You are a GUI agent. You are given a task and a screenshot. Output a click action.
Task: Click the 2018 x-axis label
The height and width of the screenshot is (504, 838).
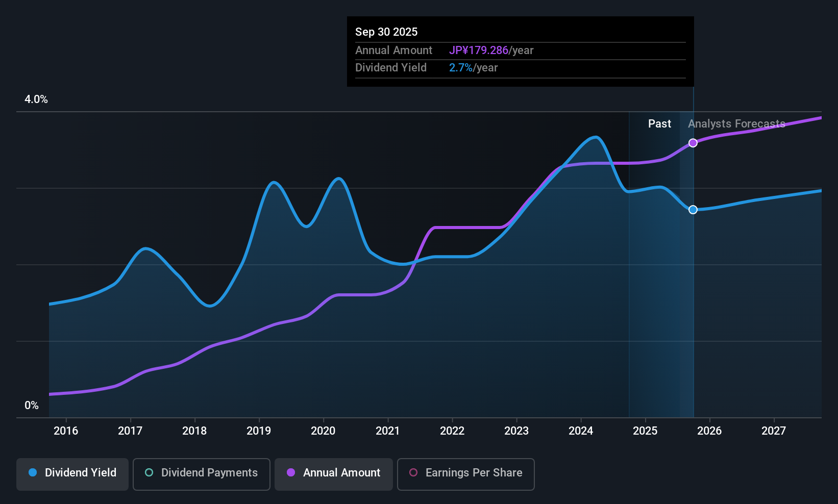pos(194,431)
